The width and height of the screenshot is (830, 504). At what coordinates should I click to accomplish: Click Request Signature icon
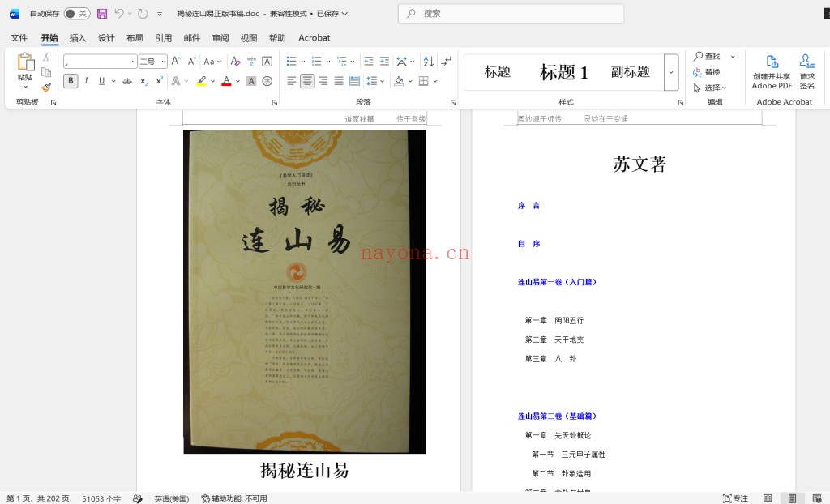807,72
